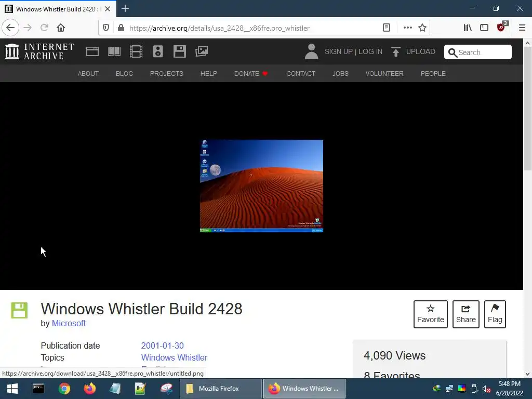This screenshot has width=532, height=399.
Task: Click the upload arrow icon
Action: (395, 51)
